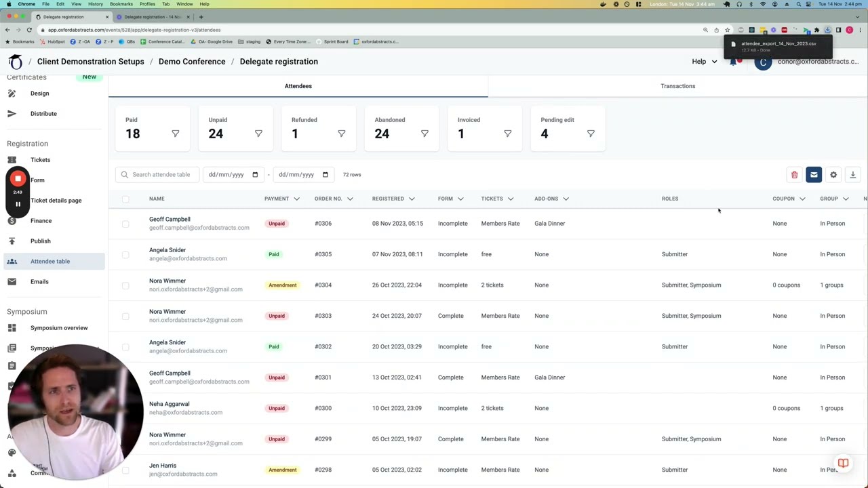Screen dimensions: 868x488
Task: Check the row for order #0305
Action: point(125,254)
